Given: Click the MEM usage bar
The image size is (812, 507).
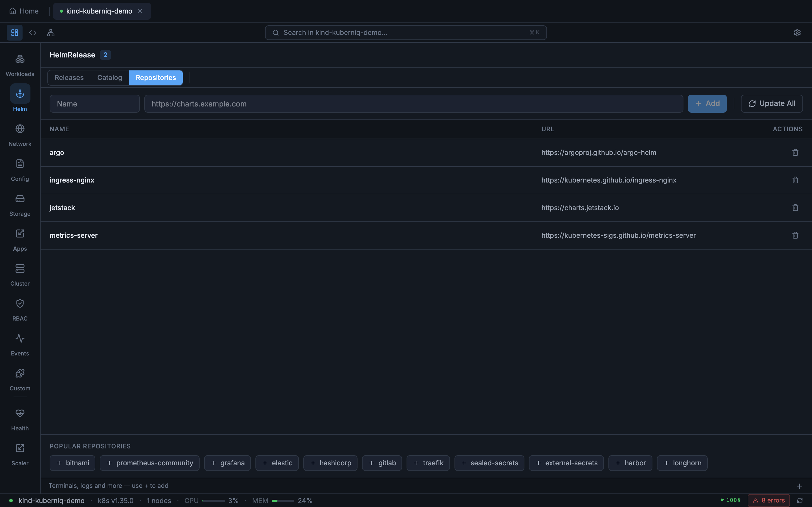Looking at the screenshot, I should [283, 500].
